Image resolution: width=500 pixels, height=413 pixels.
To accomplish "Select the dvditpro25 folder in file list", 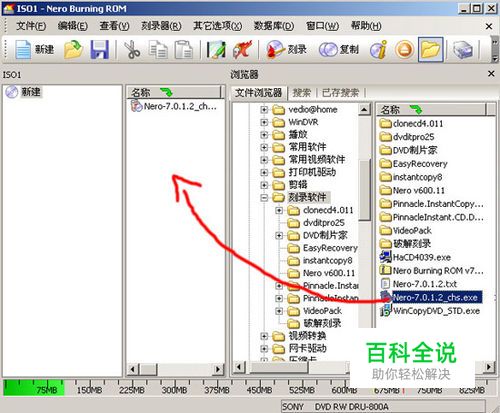I will 407,137.
